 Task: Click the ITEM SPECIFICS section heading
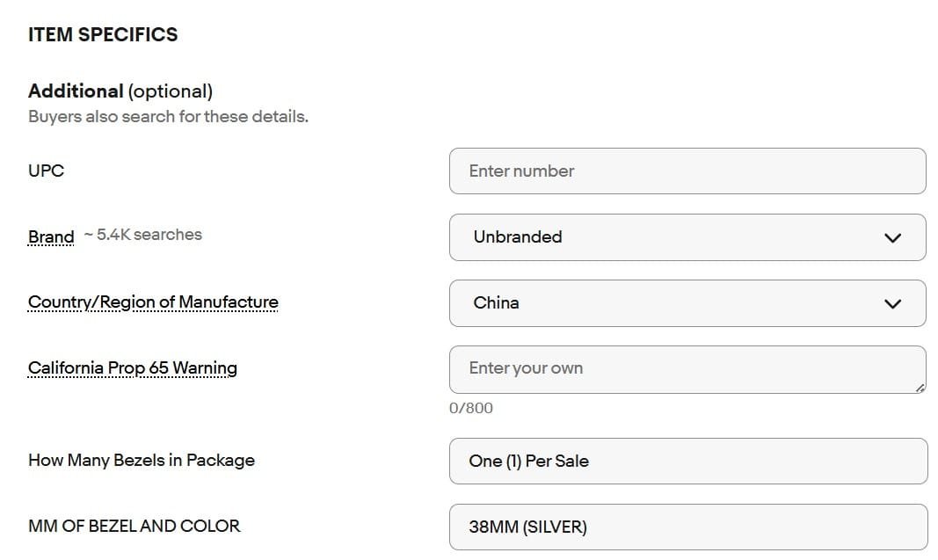pyautogui.click(x=103, y=34)
